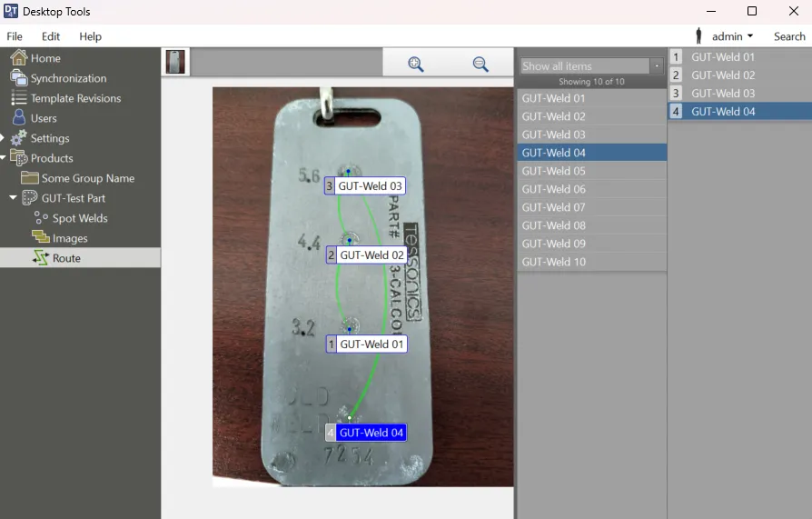Select GUT-Weld 02 in the items list
The width and height of the screenshot is (812, 519).
pyautogui.click(x=591, y=116)
